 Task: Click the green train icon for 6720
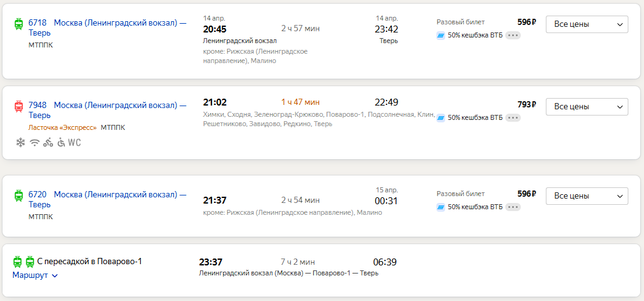pyautogui.click(x=19, y=196)
